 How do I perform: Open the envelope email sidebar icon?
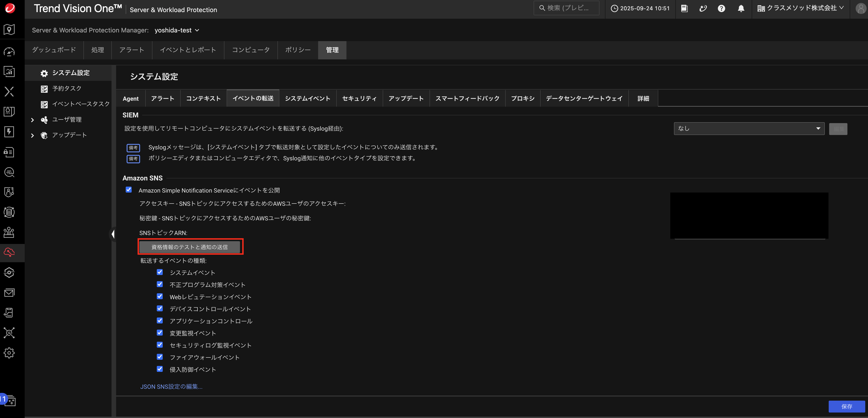coord(9,293)
